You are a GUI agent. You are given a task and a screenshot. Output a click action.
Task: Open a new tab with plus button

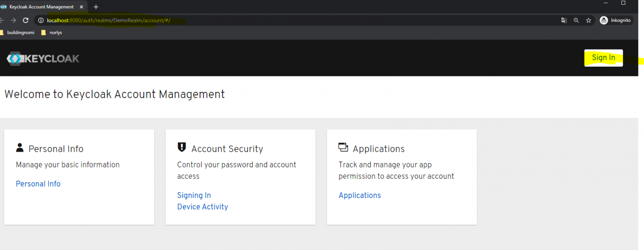[96, 7]
